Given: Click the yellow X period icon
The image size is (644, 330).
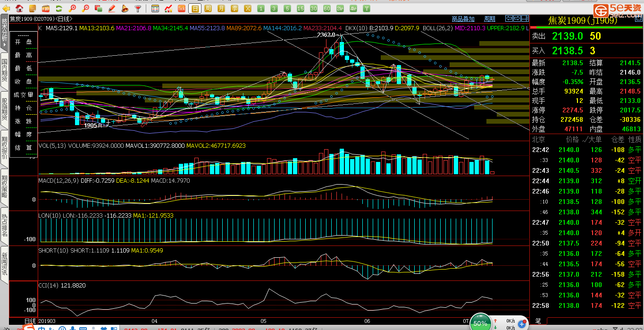Looking at the screenshot, I should tap(248, 8).
